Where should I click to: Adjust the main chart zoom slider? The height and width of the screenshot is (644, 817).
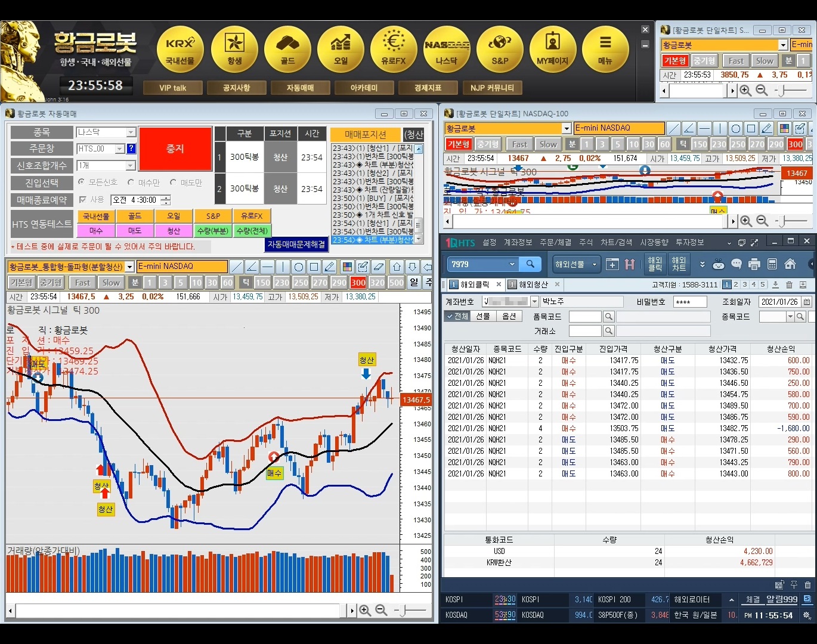click(x=410, y=611)
